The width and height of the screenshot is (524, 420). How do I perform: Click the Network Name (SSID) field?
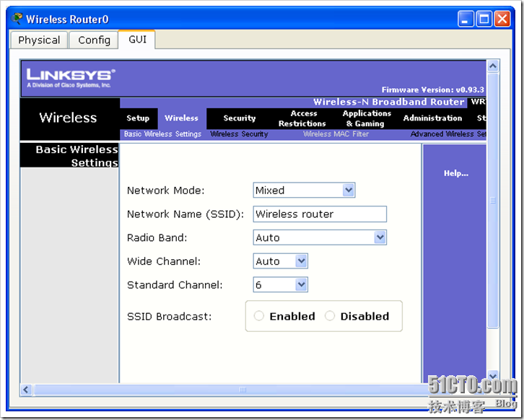point(320,214)
